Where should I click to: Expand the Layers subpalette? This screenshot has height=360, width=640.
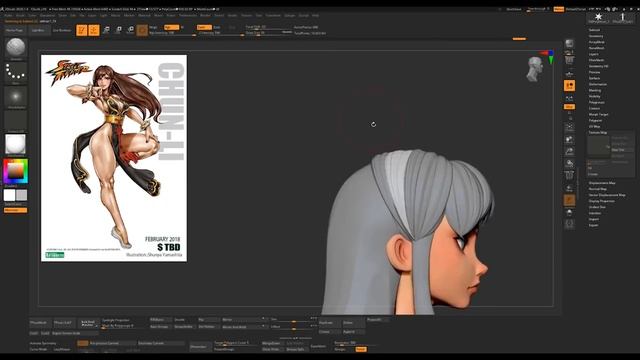tap(594, 54)
